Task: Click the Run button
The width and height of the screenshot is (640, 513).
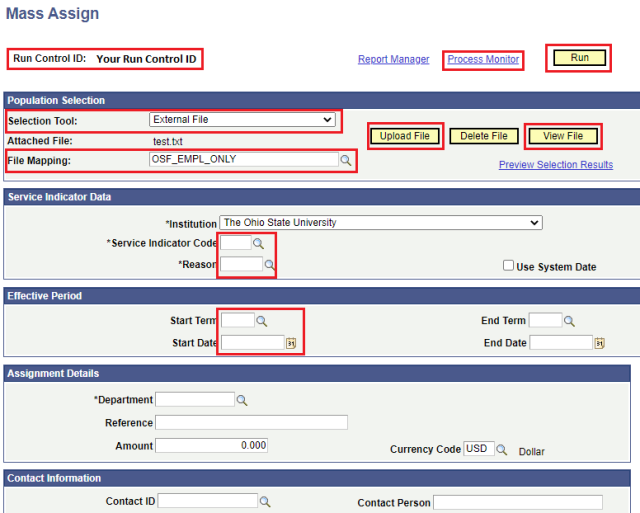Action: pos(580,58)
